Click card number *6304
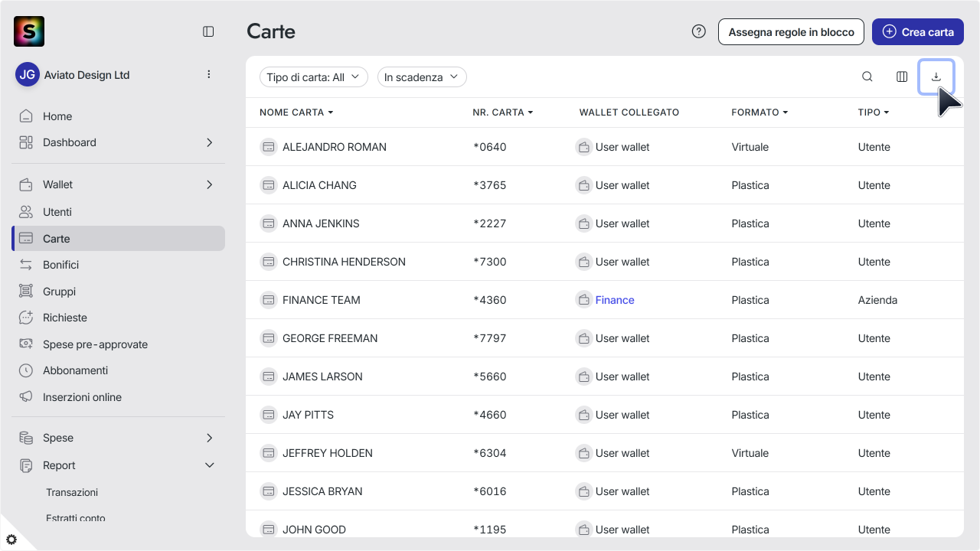 click(x=489, y=453)
